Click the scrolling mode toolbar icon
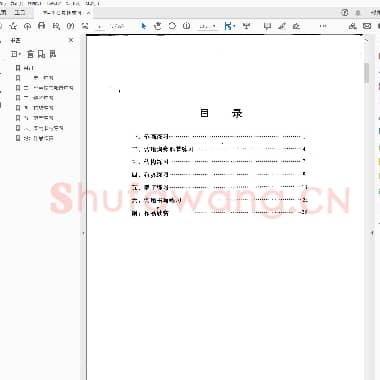 click(x=247, y=26)
